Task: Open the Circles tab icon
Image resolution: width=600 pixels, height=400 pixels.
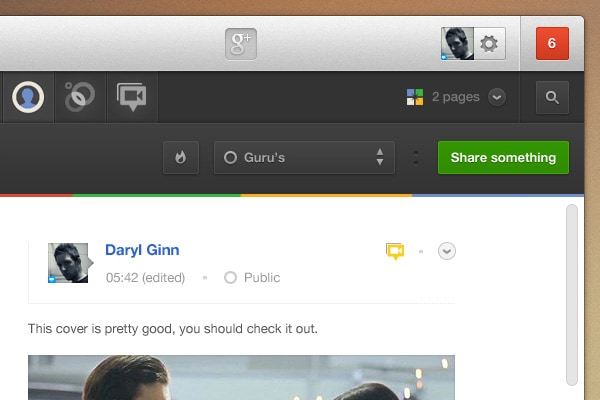Action: click(80, 97)
